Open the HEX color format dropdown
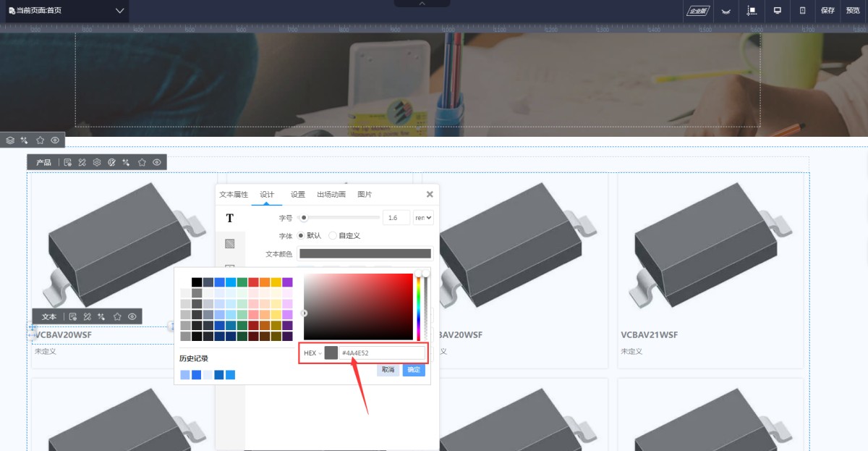The image size is (868, 451). pyautogui.click(x=312, y=353)
